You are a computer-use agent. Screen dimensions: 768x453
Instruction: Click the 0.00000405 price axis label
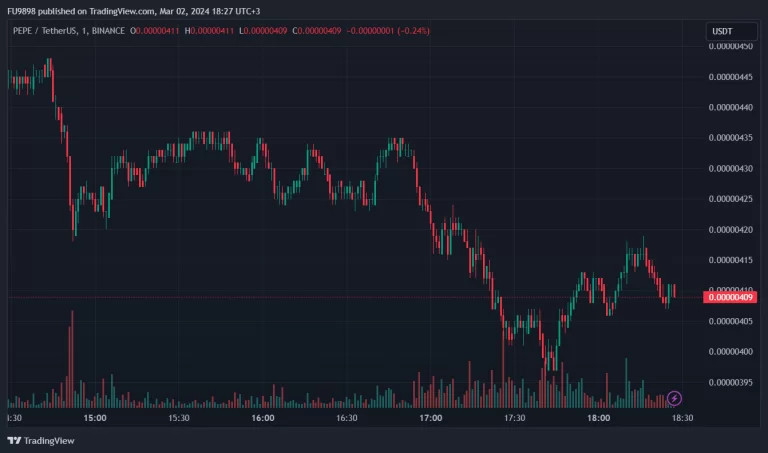[x=730, y=321]
